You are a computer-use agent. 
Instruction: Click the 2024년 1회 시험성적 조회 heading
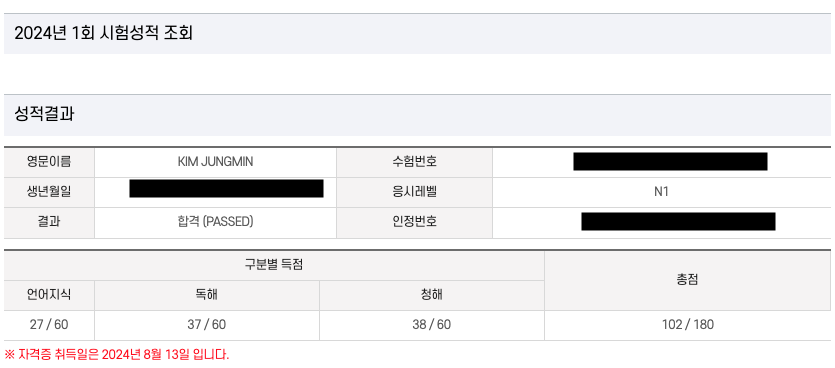[x=103, y=34]
